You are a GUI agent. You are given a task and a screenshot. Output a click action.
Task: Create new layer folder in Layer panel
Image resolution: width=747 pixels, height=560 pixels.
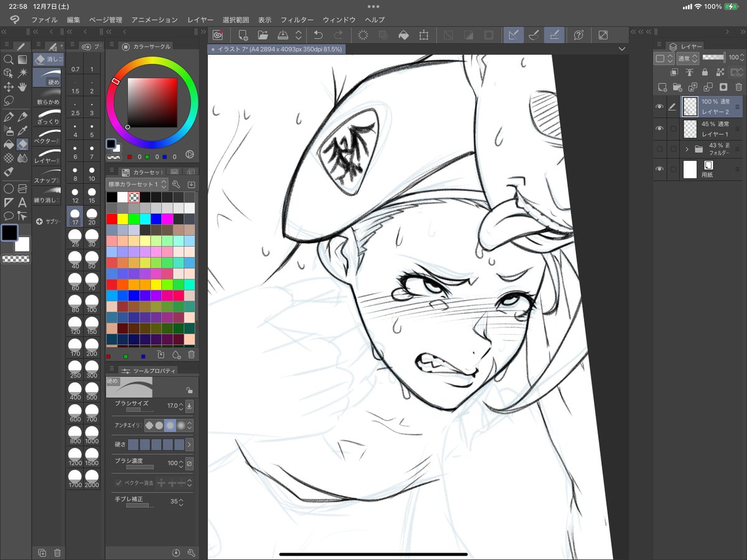point(677,87)
